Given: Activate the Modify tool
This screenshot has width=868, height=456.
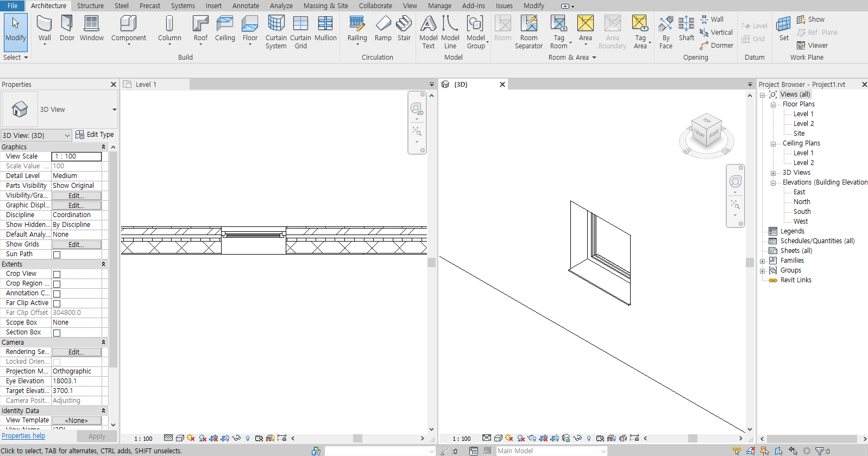Looking at the screenshot, I should 16,31.
